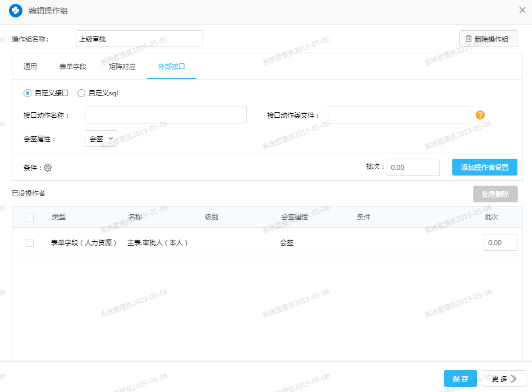Open the 会签属性 dropdown
532x392 pixels.
click(x=101, y=139)
